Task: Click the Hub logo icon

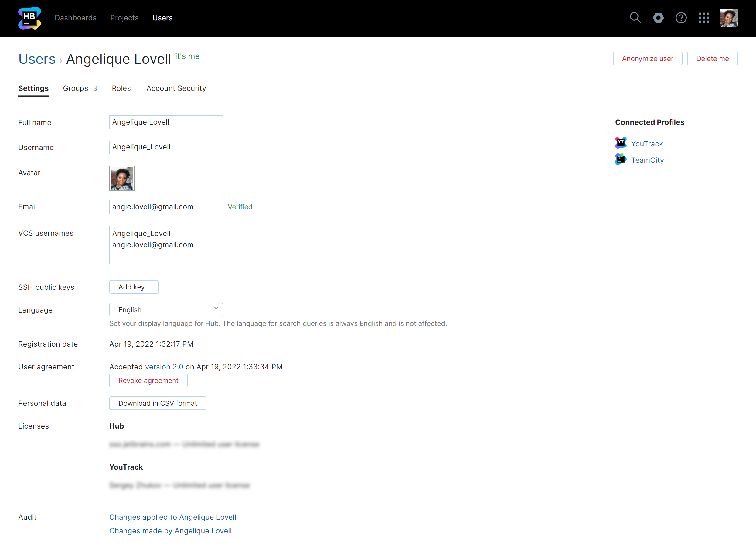Action: point(29,18)
